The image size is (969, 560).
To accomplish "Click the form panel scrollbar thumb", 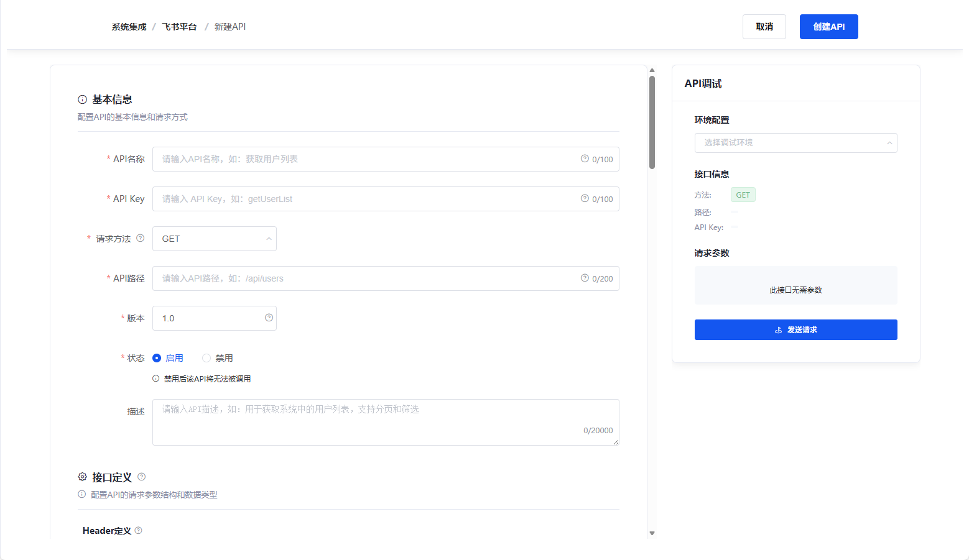I will tap(652, 122).
